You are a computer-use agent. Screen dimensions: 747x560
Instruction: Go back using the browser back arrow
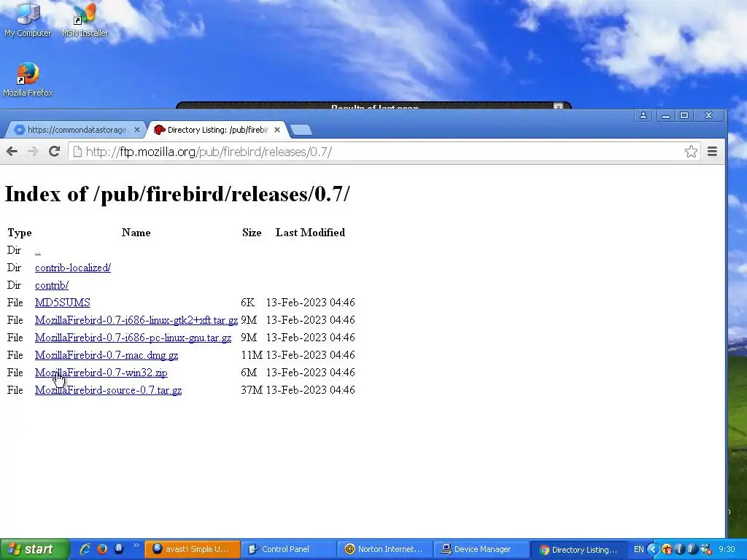(x=12, y=152)
